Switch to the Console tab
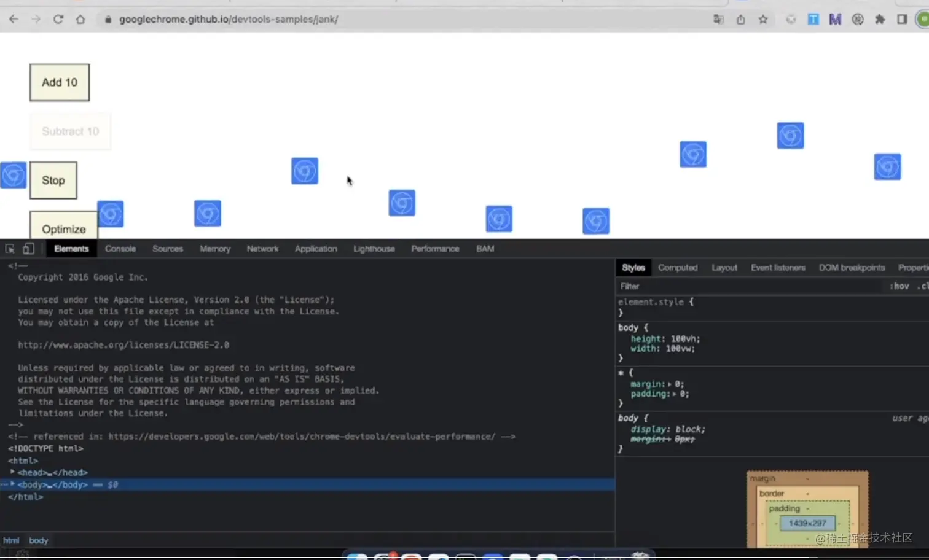The height and width of the screenshot is (560, 929). coord(120,249)
